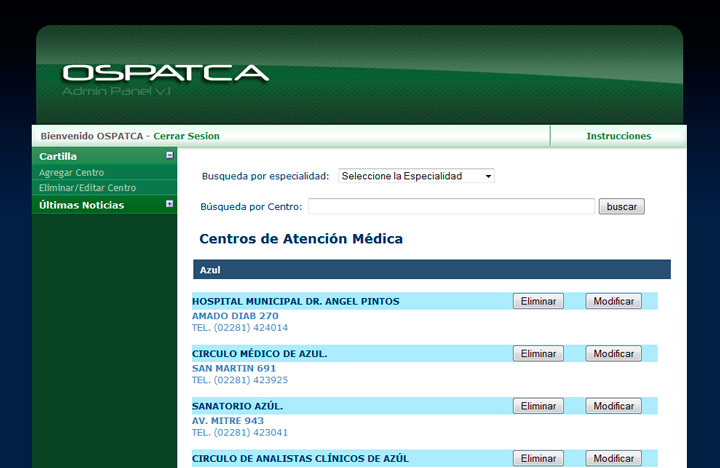Click the Busqueda por especialidad label
Screen dimensions: 720x468
[265, 176]
